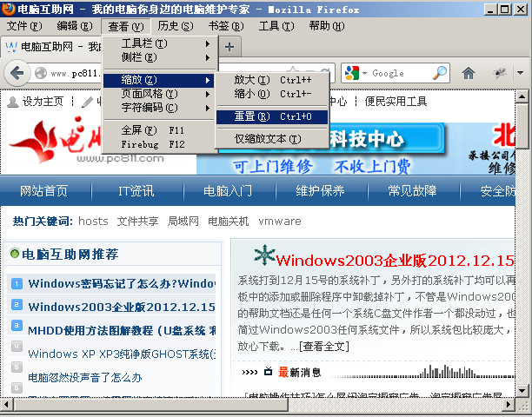
Task: Click the search magnifier icon
Action: pos(440,73)
